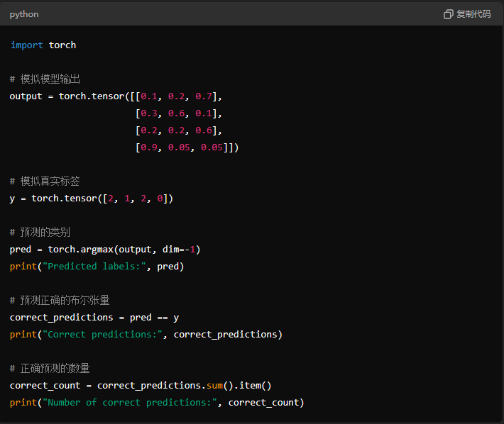
Task: Click the comment '# 模拟真实标签'
Action: point(45,181)
